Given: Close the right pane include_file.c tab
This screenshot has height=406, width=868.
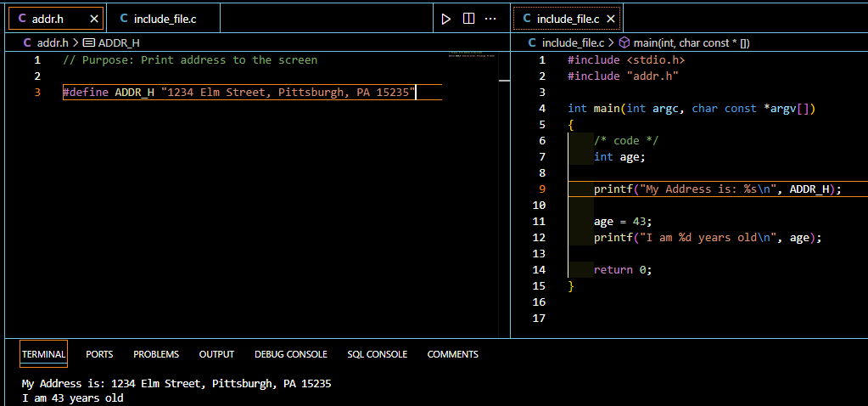Looking at the screenshot, I should click(x=611, y=19).
